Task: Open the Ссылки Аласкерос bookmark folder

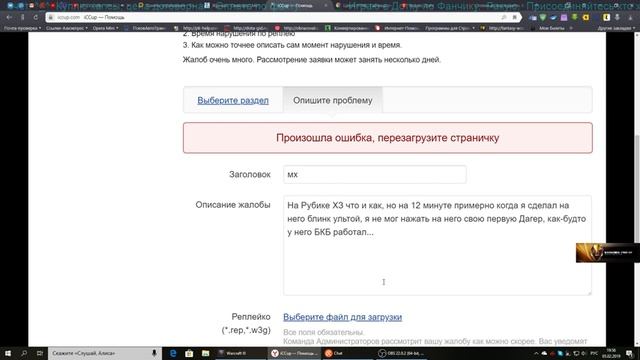Action: pyautogui.click(x=67, y=28)
